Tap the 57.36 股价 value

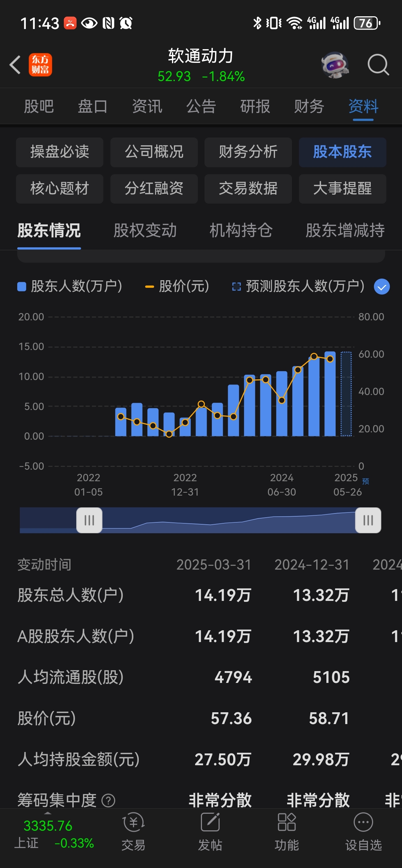(231, 718)
